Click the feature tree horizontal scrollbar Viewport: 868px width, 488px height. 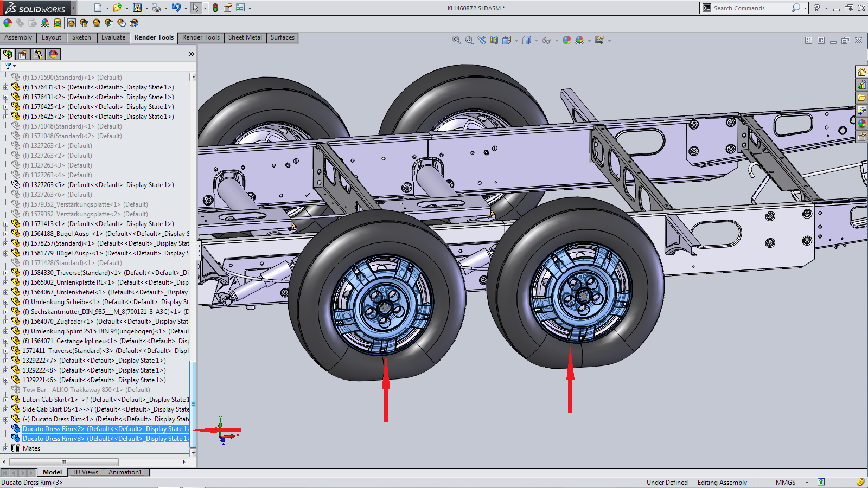[x=63, y=462]
